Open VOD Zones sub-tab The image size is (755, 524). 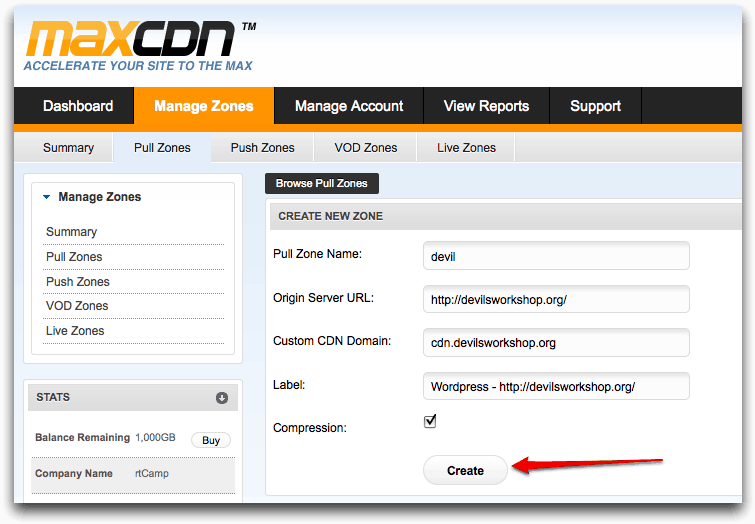point(366,148)
